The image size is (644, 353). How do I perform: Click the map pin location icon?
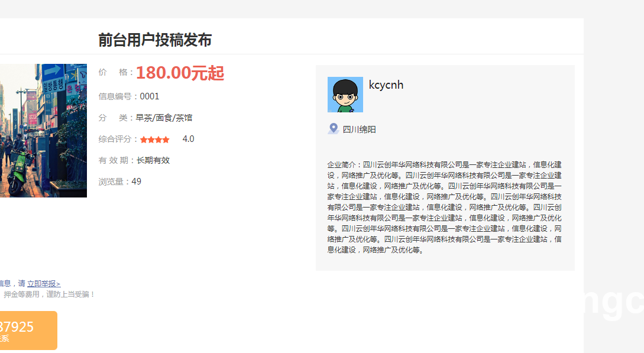(x=334, y=128)
